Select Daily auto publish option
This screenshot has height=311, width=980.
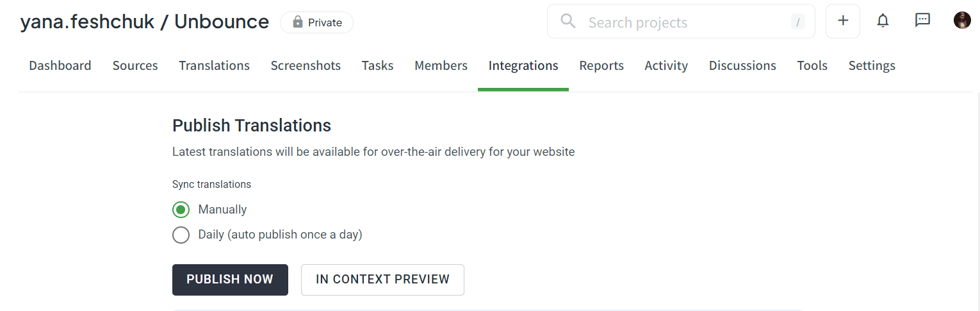(181, 235)
